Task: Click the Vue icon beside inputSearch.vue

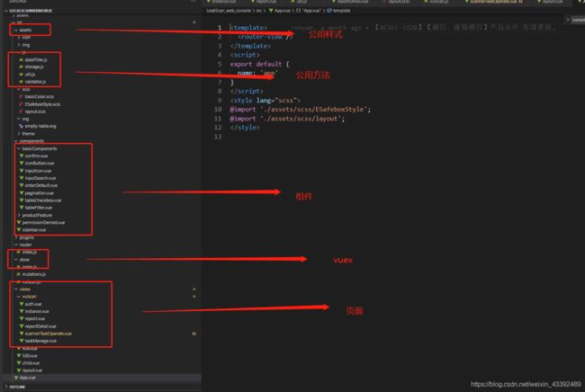Action: pyautogui.click(x=22, y=178)
